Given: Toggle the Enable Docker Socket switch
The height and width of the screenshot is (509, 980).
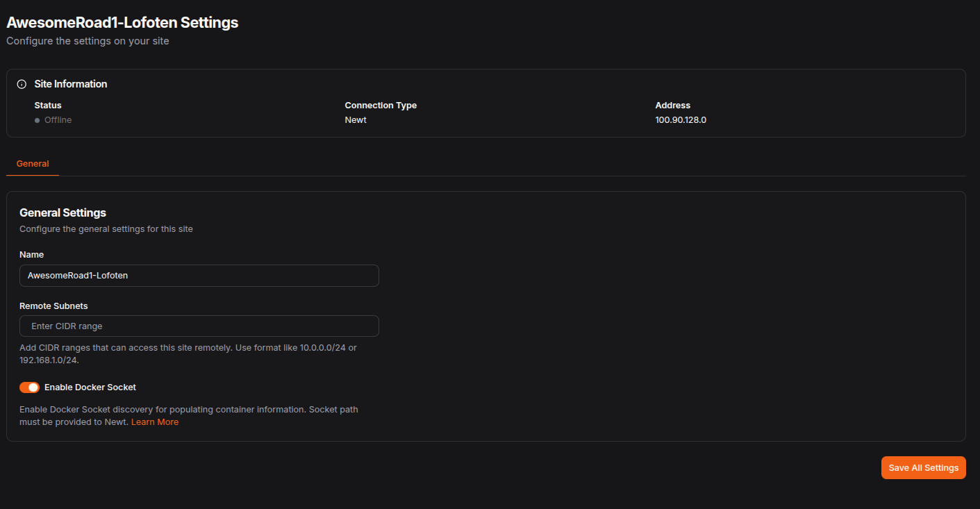Looking at the screenshot, I should 29,387.
